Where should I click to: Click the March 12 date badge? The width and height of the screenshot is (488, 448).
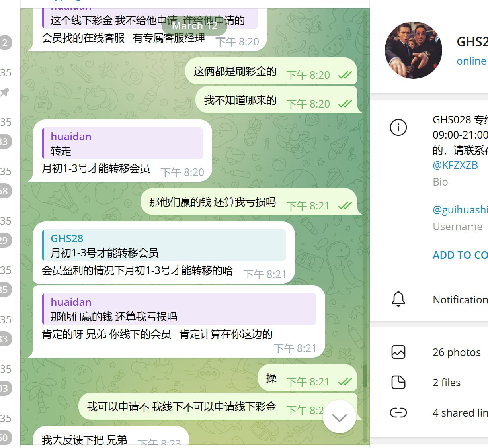195,26
